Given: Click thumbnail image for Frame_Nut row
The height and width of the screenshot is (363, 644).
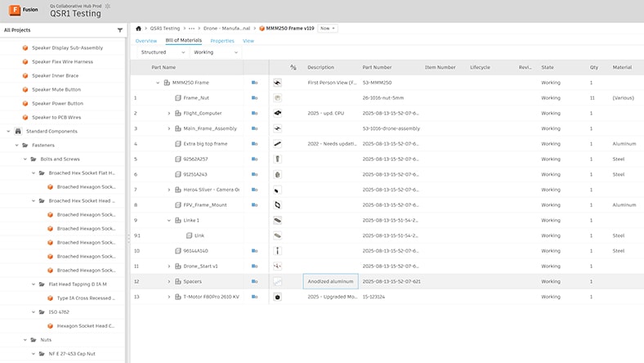Looking at the screenshot, I should pos(277,97).
